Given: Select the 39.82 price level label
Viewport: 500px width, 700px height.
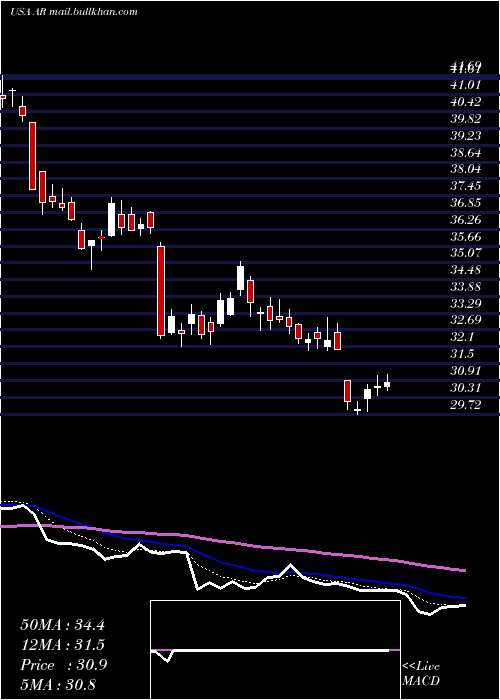Looking at the screenshot, I should tap(465, 119).
